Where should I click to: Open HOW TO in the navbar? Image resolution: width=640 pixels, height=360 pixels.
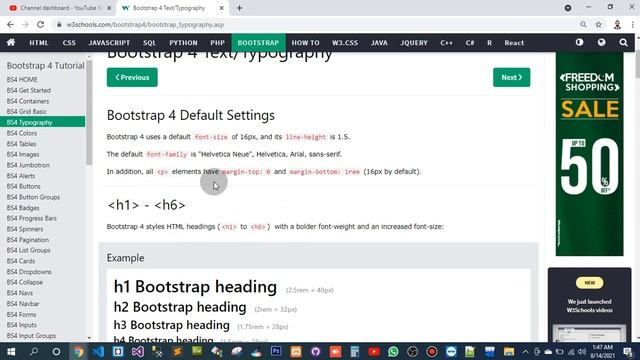click(x=305, y=42)
